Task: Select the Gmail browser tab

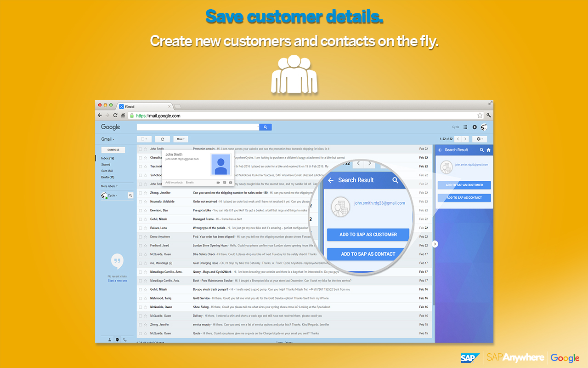Action: [x=144, y=106]
